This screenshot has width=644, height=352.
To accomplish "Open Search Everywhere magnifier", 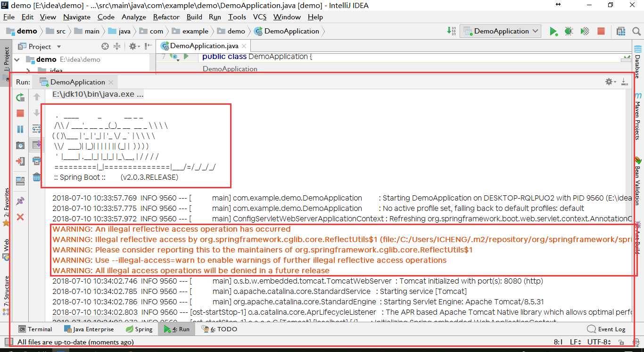I will pyautogui.click(x=636, y=31).
